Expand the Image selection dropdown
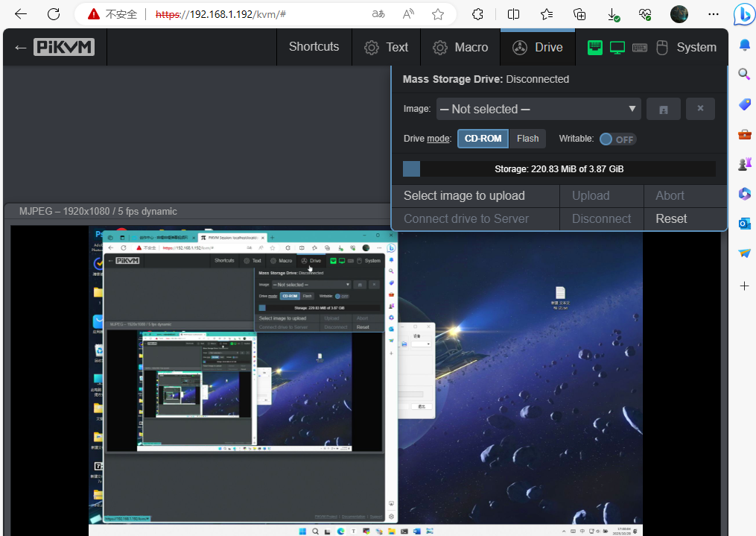The image size is (756, 536). 539,109
